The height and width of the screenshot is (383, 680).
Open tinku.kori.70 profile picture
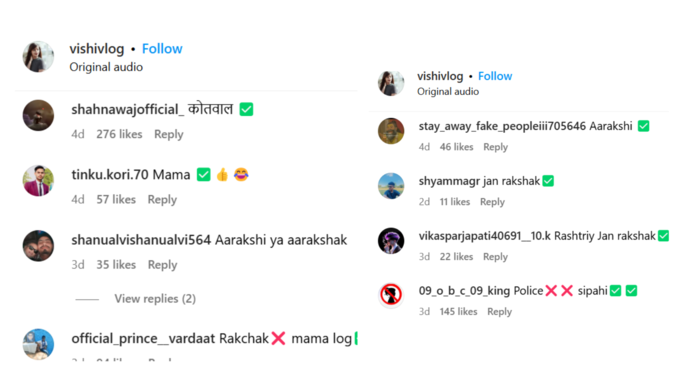pyautogui.click(x=39, y=181)
